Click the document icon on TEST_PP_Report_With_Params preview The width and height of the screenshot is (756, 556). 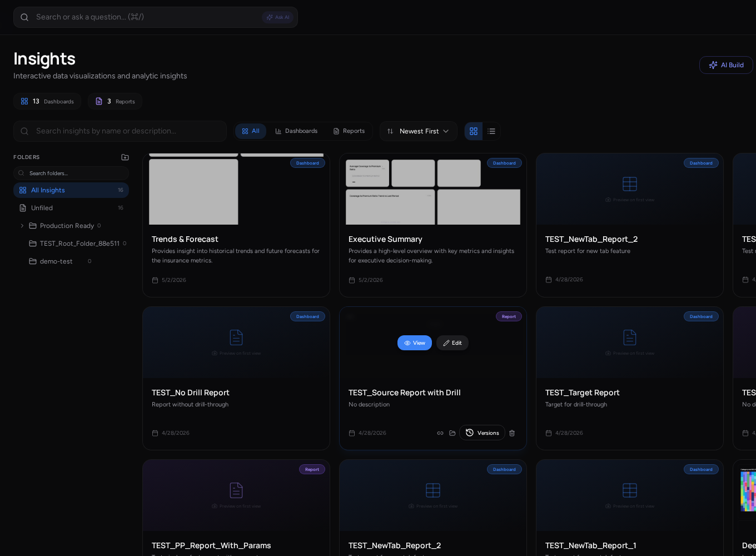[x=236, y=490]
